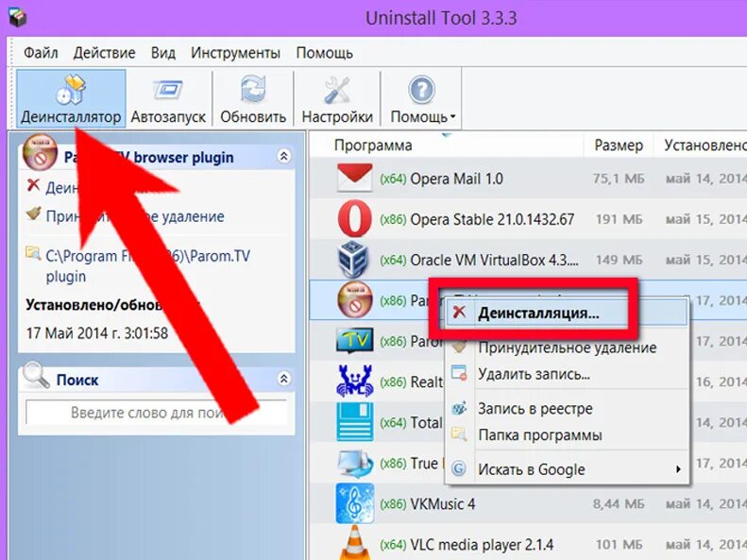
Task: Select the Opera Mail 1.0 row
Action: pyautogui.click(x=528, y=178)
